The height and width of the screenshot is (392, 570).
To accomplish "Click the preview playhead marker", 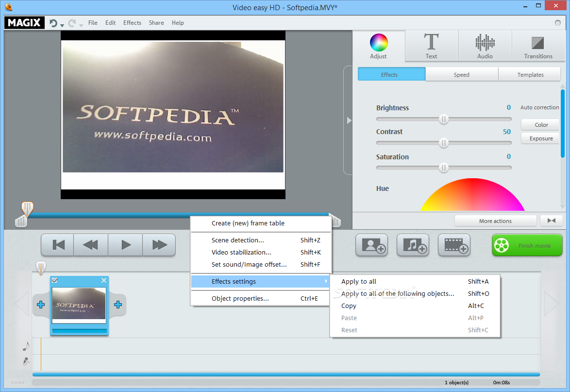I will click(27, 209).
